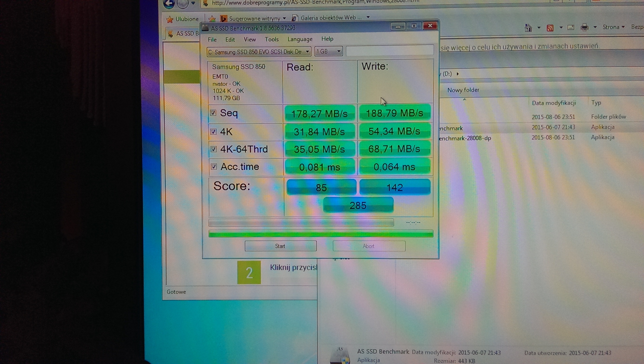
Task: Open the Language menu in AS SSD
Action: [300, 39]
